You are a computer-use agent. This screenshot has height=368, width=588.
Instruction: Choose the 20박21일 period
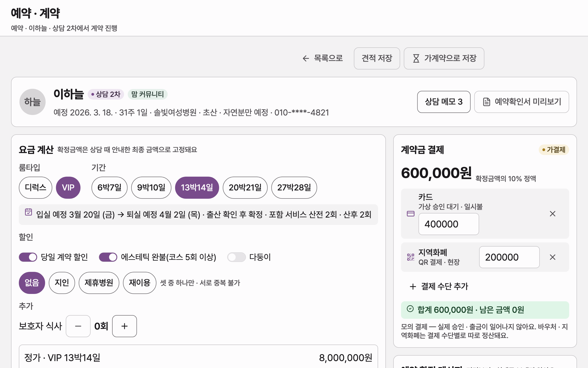(245, 188)
